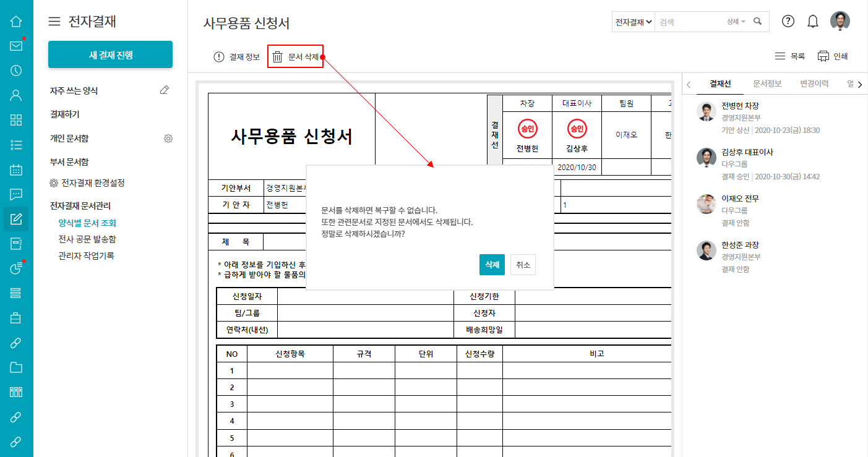Click the pencil edit icon beside 자주 쓰는 양식
868x457 pixels.
164,90
